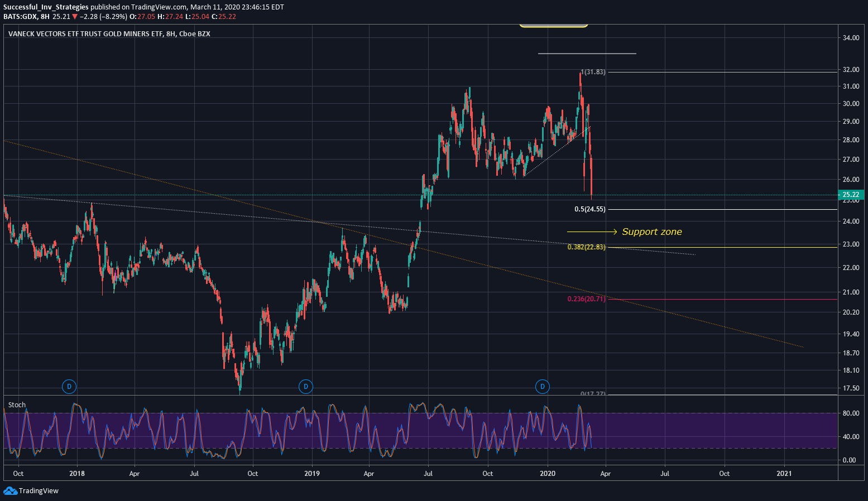This screenshot has height=501, width=868.
Task: Open the dividend marker nearest the 2020 label
Action: (x=542, y=386)
